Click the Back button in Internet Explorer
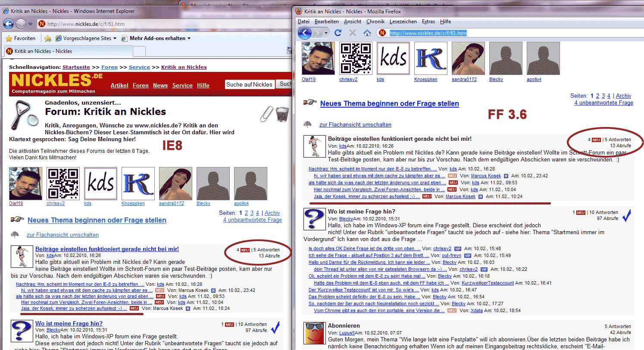This screenshot has height=350, width=644. tap(9, 24)
